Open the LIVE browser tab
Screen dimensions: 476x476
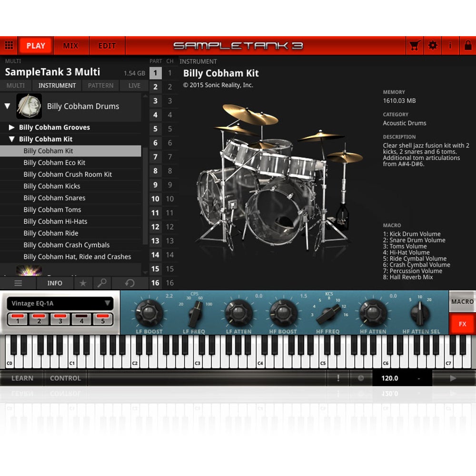[x=134, y=86]
